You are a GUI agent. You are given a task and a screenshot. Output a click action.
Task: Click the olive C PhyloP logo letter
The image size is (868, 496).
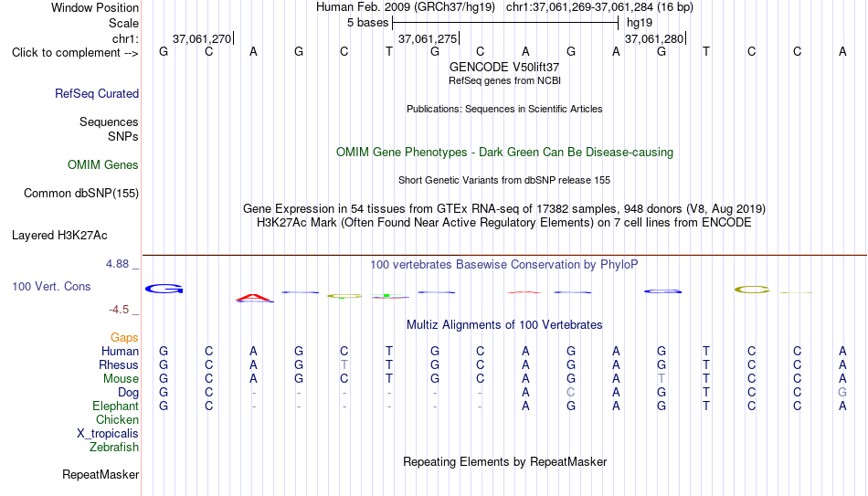point(752,290)
